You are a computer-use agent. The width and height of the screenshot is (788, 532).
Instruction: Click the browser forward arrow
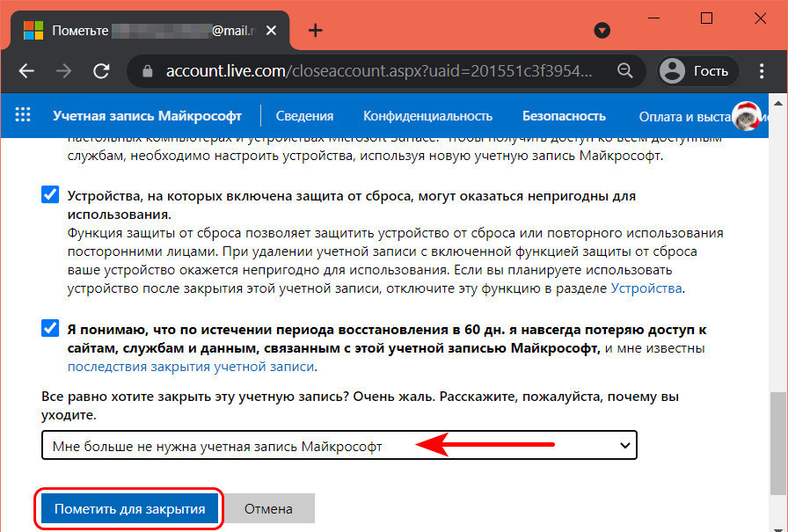tap(64, 71)
